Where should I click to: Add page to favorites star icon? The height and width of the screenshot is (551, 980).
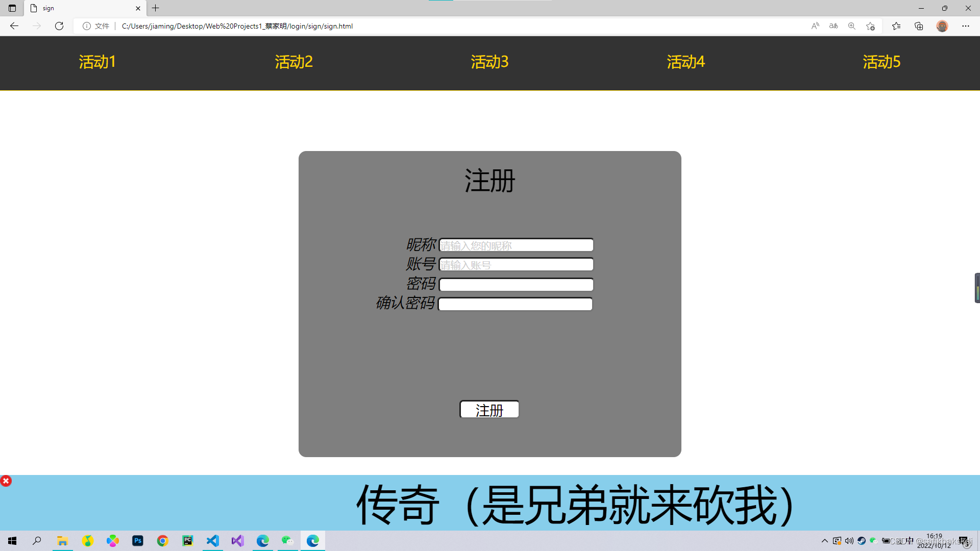[870, 26]
